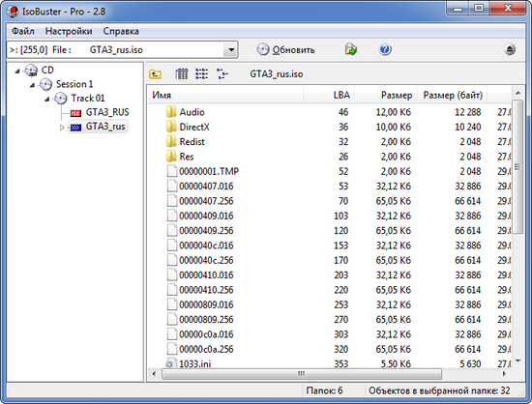Image resolution: width=532 pixels, height=404 pixels.
Task: Select the GTA3_rus Joliet file system
Action: [x=105, y=127]
